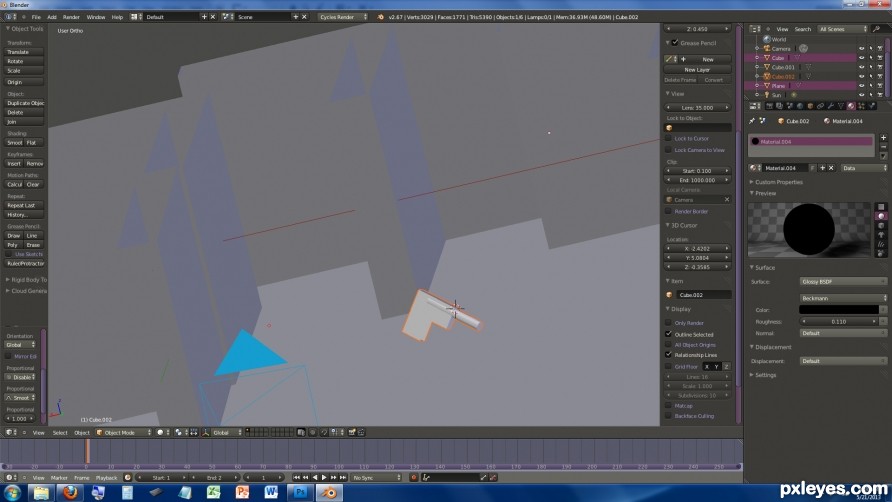Open the Surface Glossy BSDF dropdown

(843, 282)
